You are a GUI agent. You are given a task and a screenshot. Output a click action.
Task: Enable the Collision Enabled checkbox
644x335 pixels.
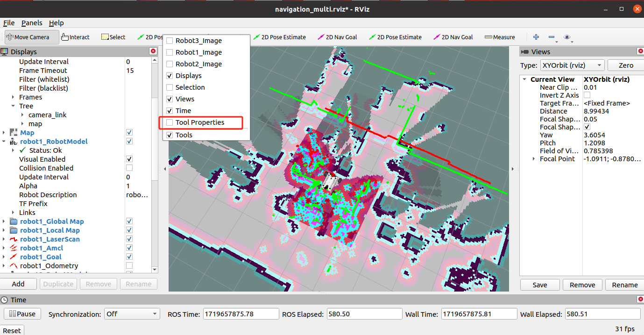[x=129, y=168]
